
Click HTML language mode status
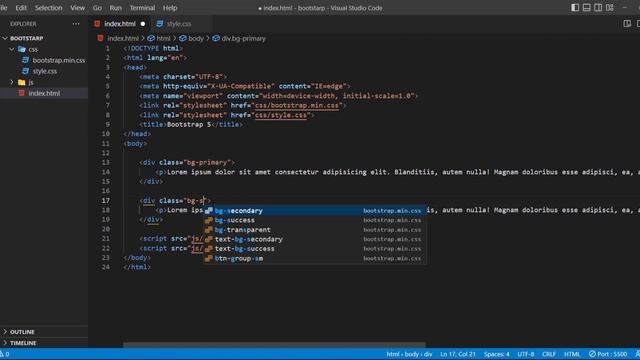point(571,354)
